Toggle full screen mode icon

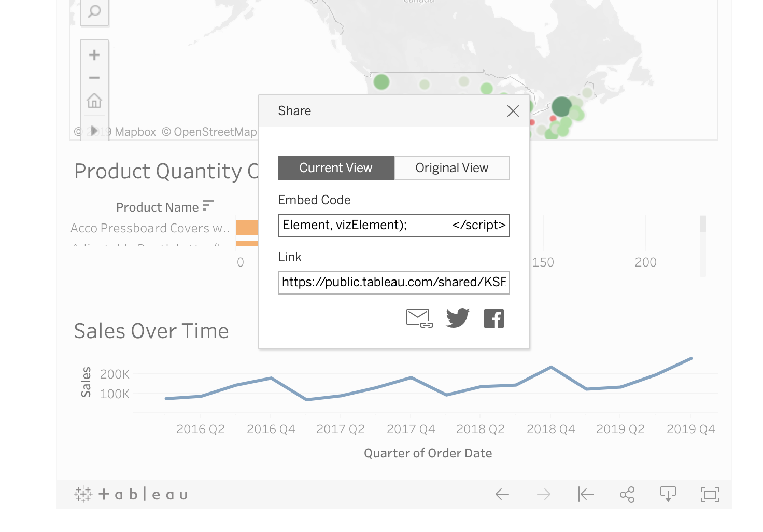710,495
